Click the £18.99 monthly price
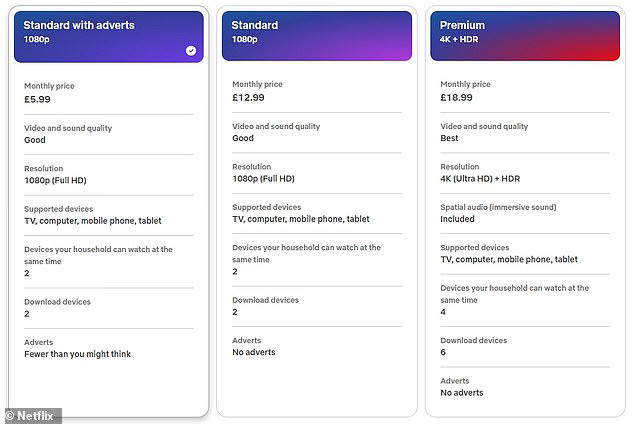 pyautogui.click(x=457, y=98)
